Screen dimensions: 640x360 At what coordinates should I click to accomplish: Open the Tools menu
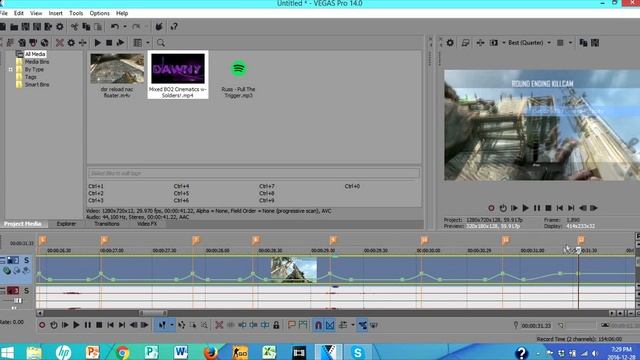point(76,13)
